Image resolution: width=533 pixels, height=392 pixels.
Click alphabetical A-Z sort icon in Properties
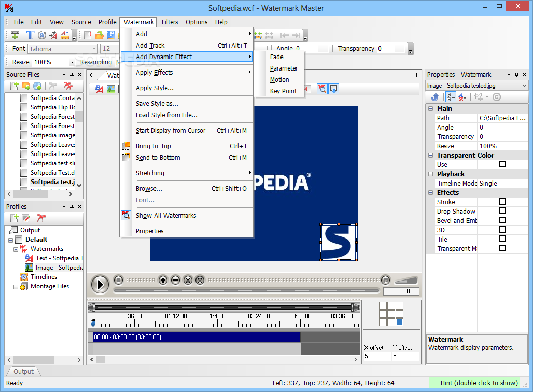click(x=462, y=97)
